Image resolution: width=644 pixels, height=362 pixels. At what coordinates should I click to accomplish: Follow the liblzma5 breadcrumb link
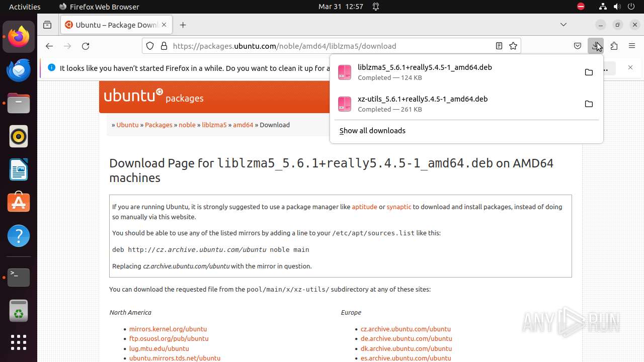(214, 125)
